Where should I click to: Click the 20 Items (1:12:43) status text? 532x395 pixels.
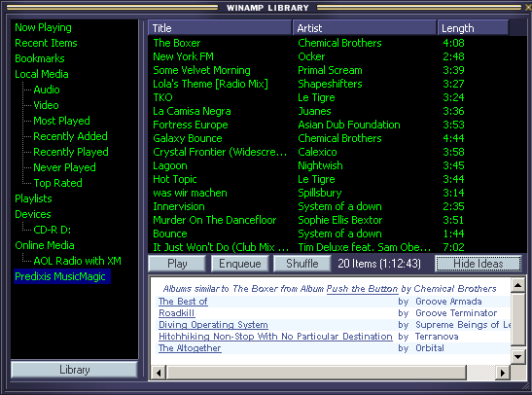tap(379, 264)
